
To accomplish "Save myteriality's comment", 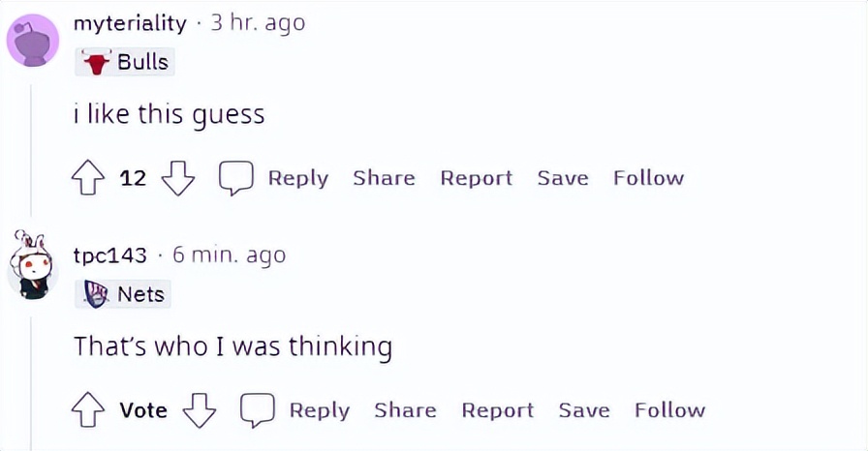I will [563, 178].
